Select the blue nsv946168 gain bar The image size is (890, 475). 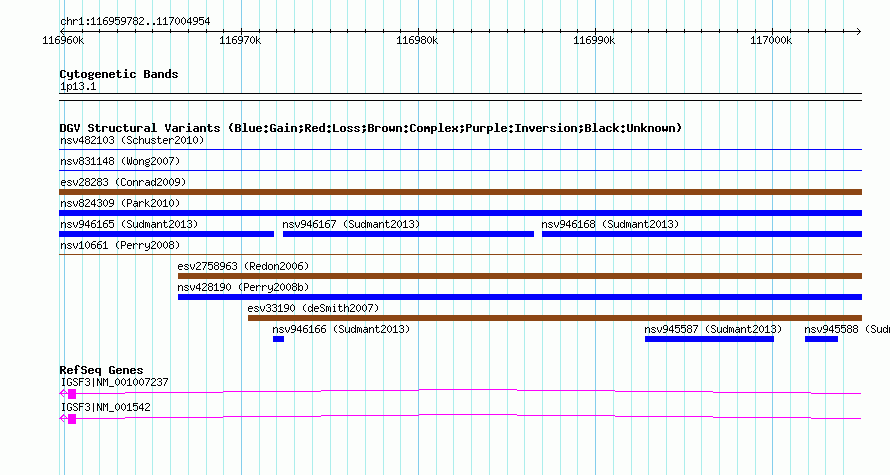702,234
